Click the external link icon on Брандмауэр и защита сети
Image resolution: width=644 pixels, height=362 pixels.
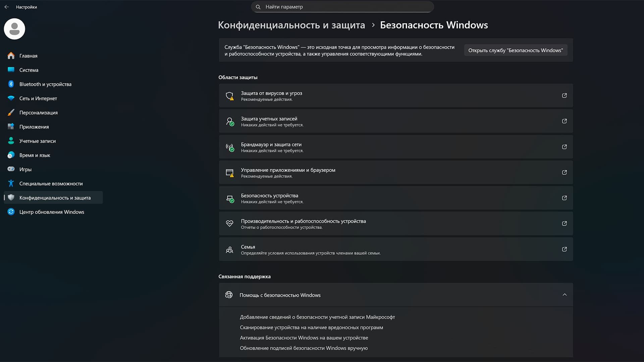click(565, 147)
